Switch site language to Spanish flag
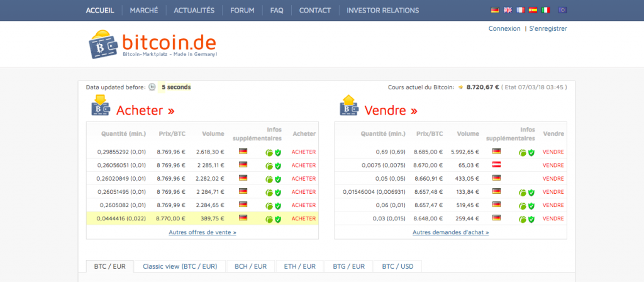This screenshot has height=282, width=644. coord(533,10)
